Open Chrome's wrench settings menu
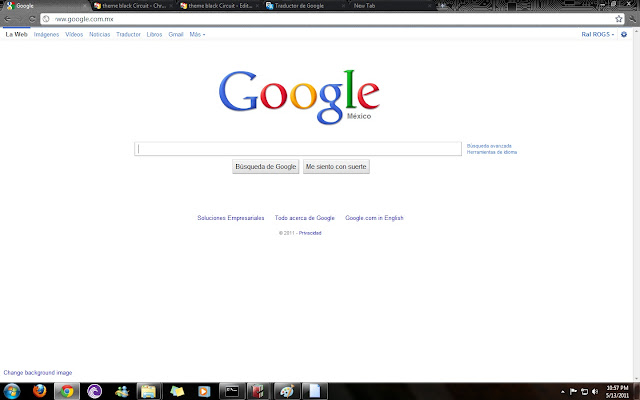This screenshot has height=400, width=640. click(x=633, y=19)
